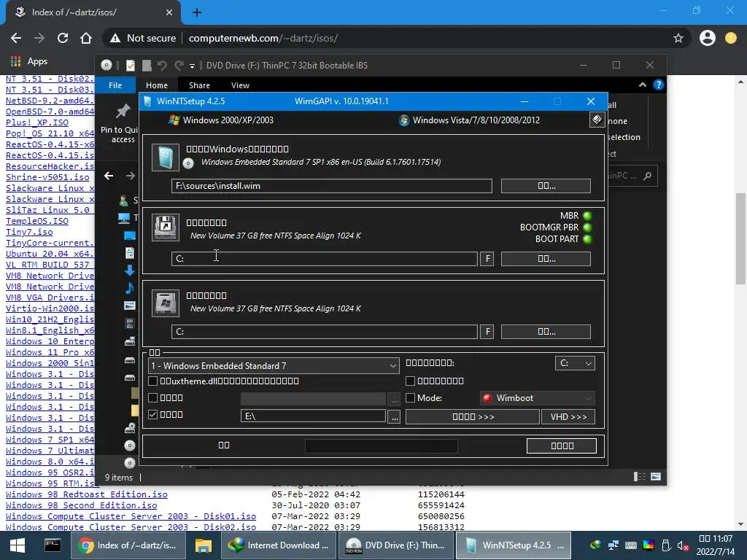The height and width of the screenshot is (560, 747).
Task: Open the Windows 98 Second Edition.iso link
Action: (81, 505)
